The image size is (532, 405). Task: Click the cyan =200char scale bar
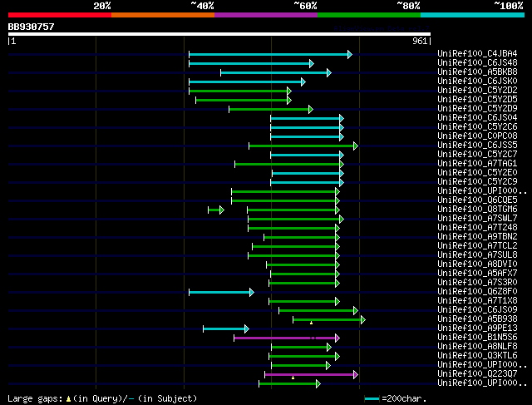coord(372,399)
